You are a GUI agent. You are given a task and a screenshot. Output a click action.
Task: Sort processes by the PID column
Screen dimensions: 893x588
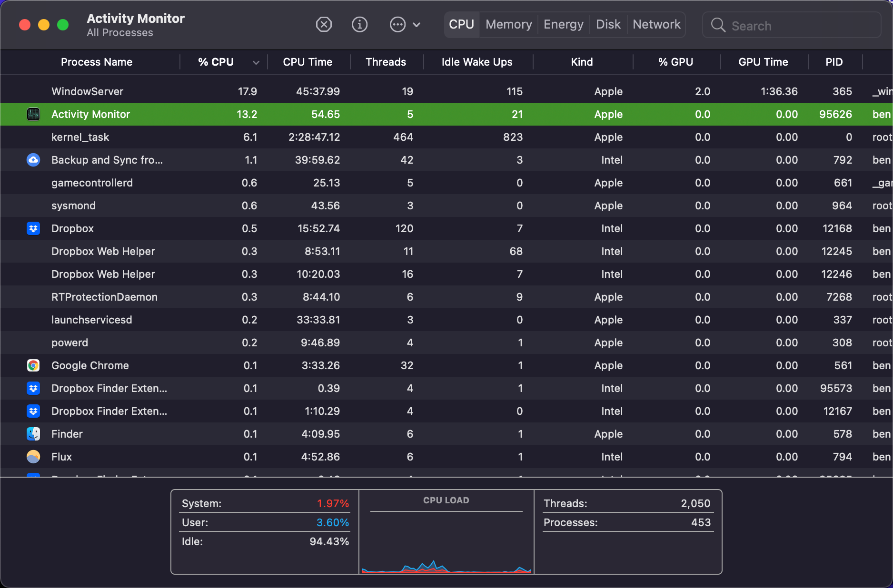(834, 62)
